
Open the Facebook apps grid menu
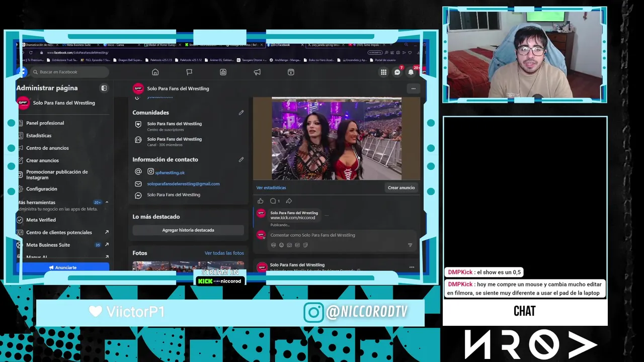(x=383, y=72)
